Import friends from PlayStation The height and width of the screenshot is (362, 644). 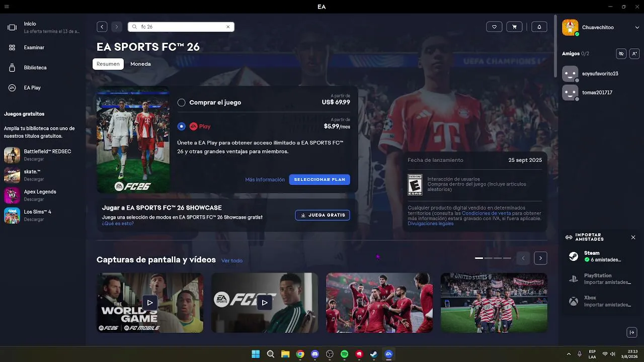[601, 279]
